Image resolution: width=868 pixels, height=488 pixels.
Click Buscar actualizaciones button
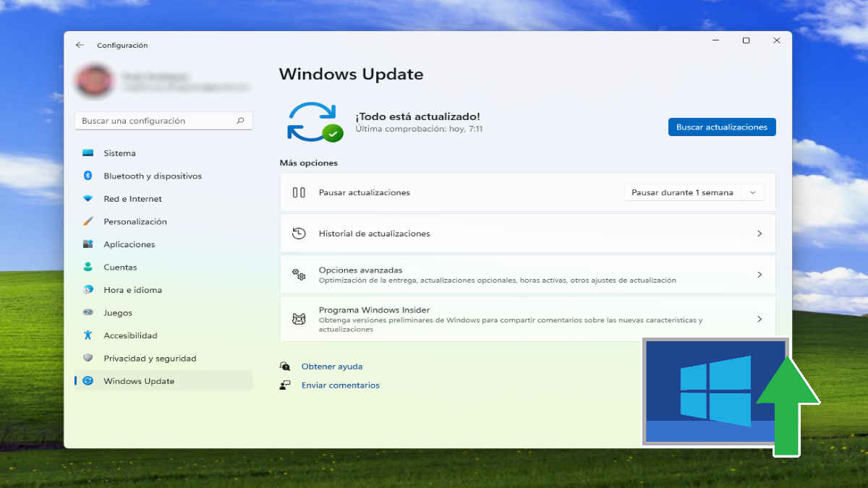click(722, 127)
